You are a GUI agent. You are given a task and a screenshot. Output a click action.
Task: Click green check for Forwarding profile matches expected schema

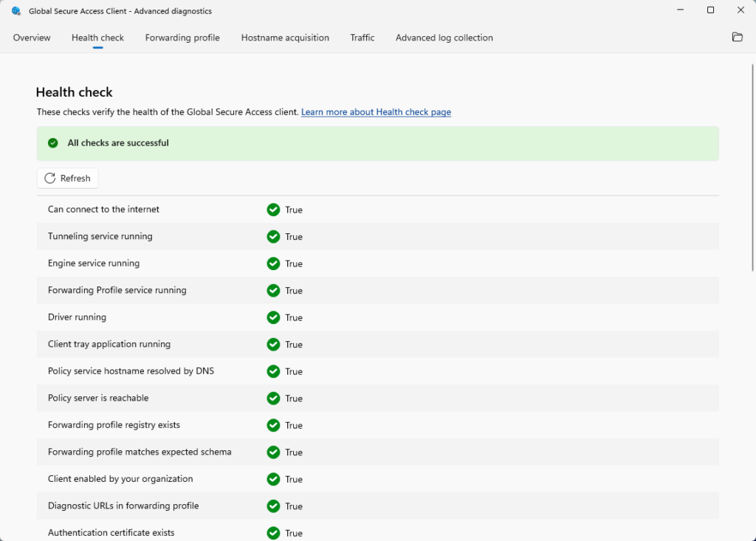tap(273, 452)
